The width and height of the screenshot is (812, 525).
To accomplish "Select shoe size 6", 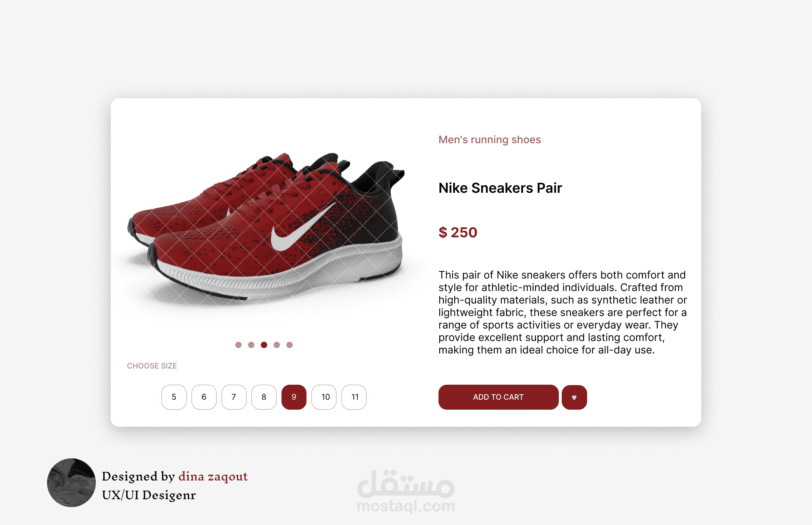I will click(x=204, y=397).
